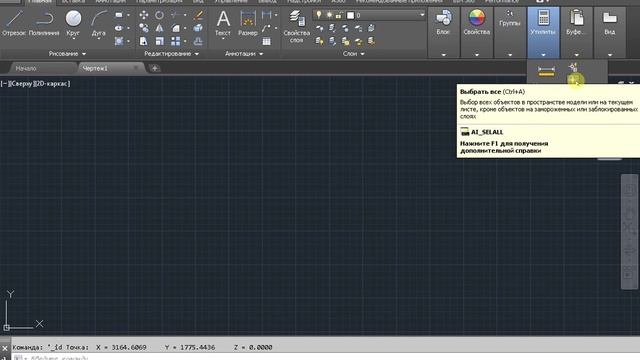Image resolution: width=640 pixels, height=360 pixels.
Task: Expand the Рисование panel
Action: (x=67, y=53)
